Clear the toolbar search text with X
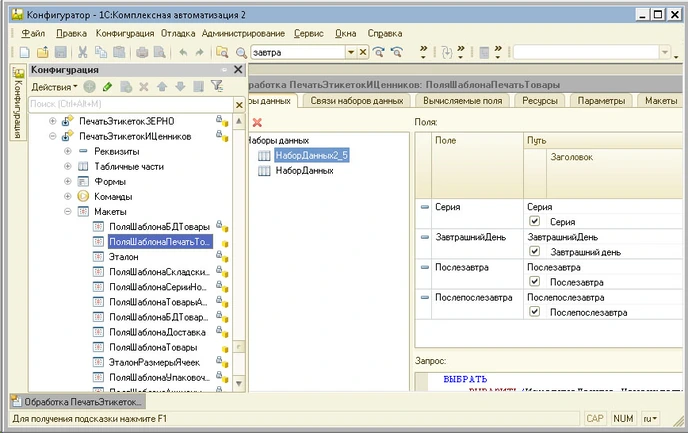 363,52
